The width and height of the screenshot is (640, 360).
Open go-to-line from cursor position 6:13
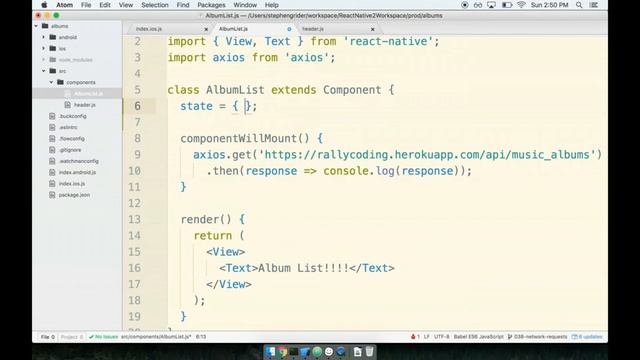[x=201, y=337]
